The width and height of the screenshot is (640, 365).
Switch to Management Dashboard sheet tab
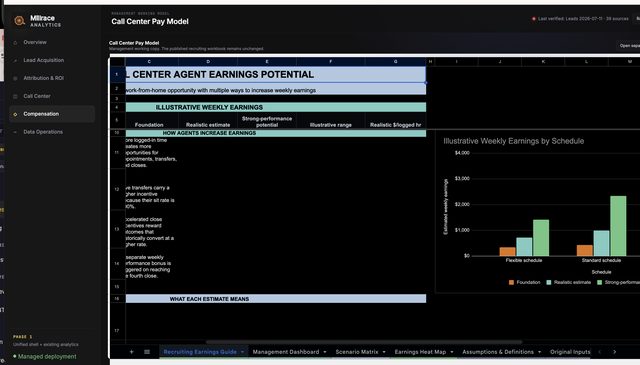[286, 352]
